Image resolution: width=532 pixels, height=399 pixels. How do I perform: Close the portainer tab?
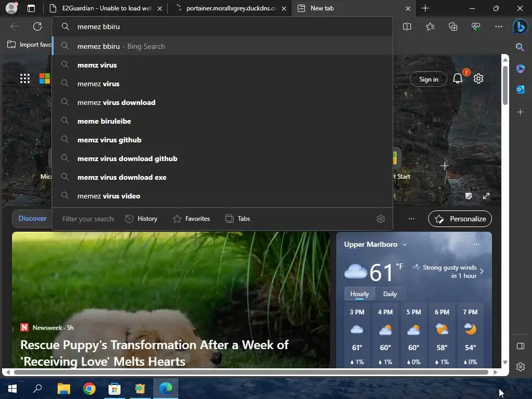pos(284,8)
